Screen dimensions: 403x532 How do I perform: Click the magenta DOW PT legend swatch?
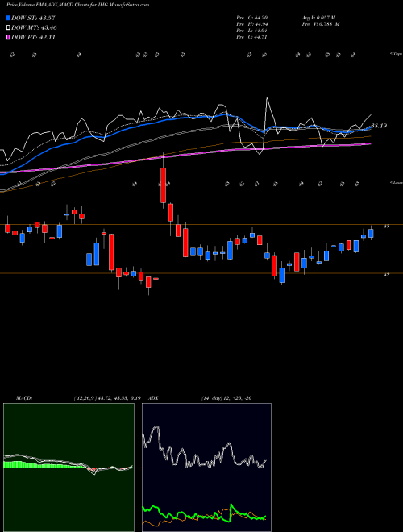pyautogui.click(x=9, y=37)
